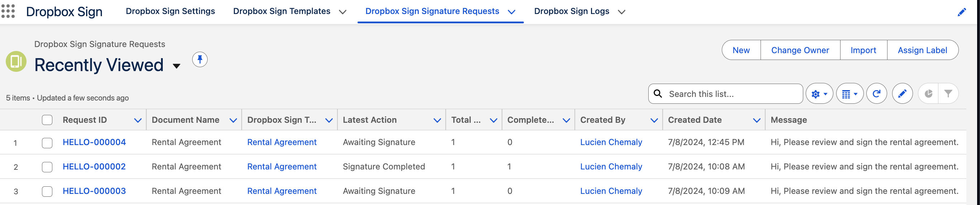Open Latest Action column actions chevron

click(x=437, y=120)
